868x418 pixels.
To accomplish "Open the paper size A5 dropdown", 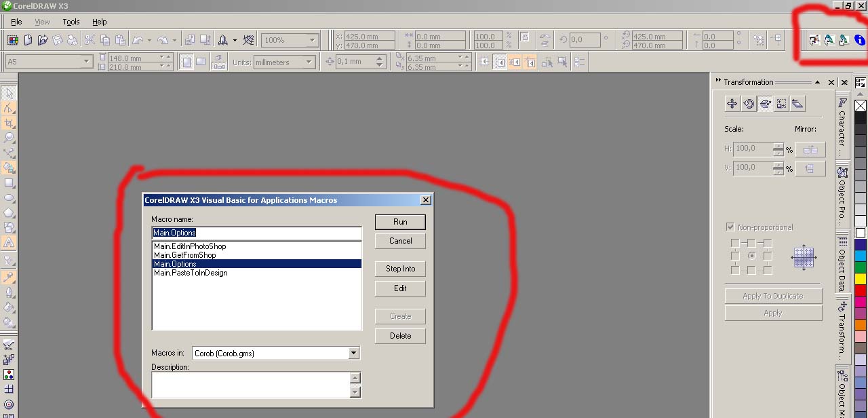I will pos(87,62).
